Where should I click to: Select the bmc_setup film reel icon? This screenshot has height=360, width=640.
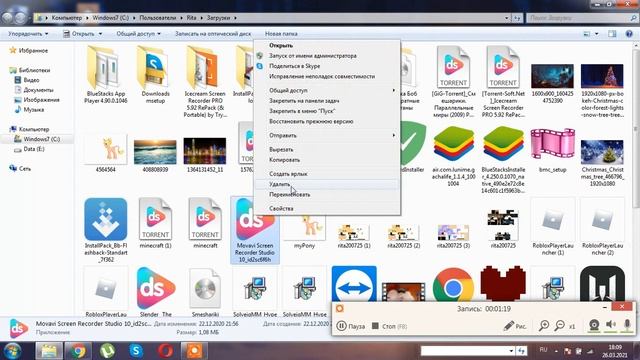click(x=552, y=144)
